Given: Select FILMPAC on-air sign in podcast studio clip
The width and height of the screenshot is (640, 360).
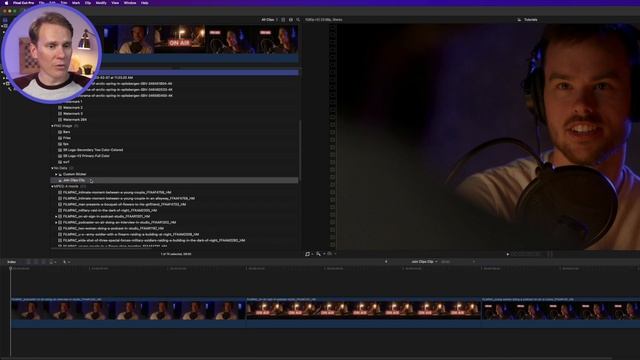Looking at the screenshot, I should (x=106, y=216).
